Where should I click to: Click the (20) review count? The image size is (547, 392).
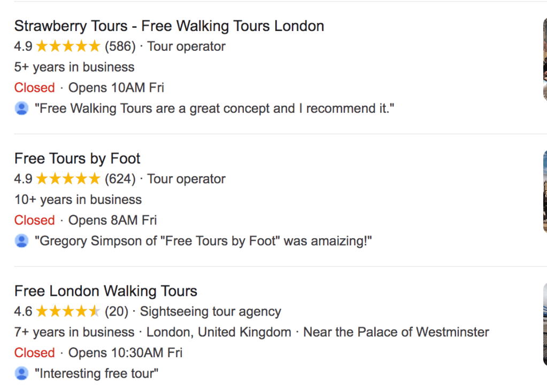[117, 311]
